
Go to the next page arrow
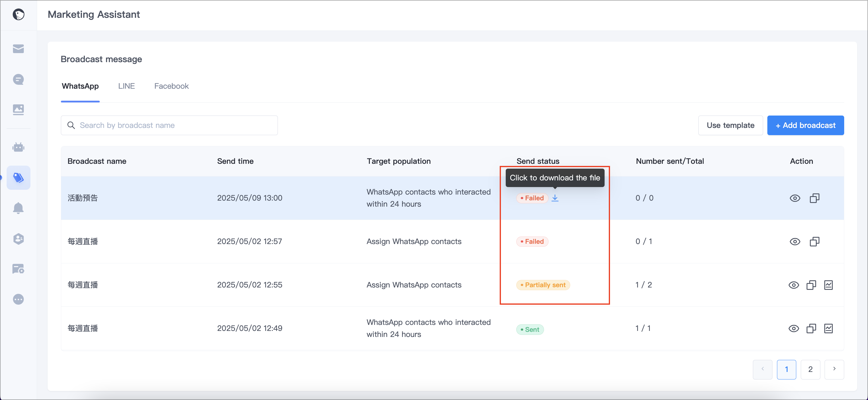[834, 369]
